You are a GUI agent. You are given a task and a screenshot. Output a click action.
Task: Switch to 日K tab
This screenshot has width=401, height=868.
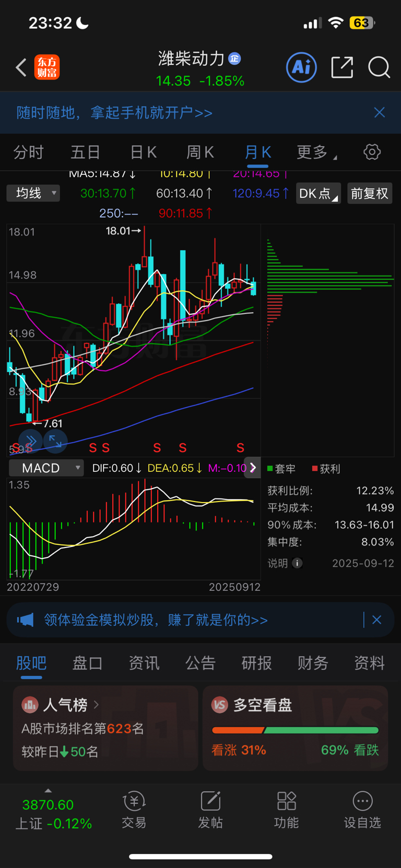(144, 152)
